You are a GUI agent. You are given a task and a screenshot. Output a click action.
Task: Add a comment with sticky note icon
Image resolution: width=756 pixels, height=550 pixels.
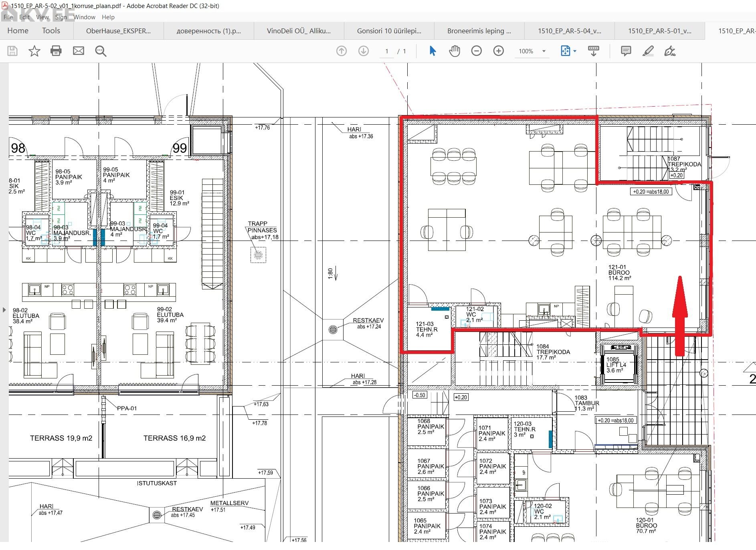point(626,51)
